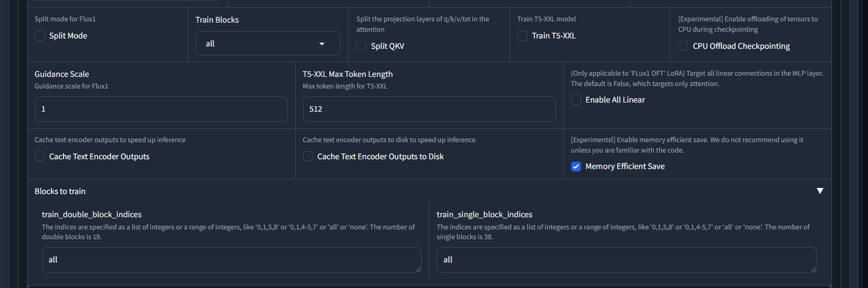
Task: Enable CPU Offload Checkpointing
Action: click(683, 46)
